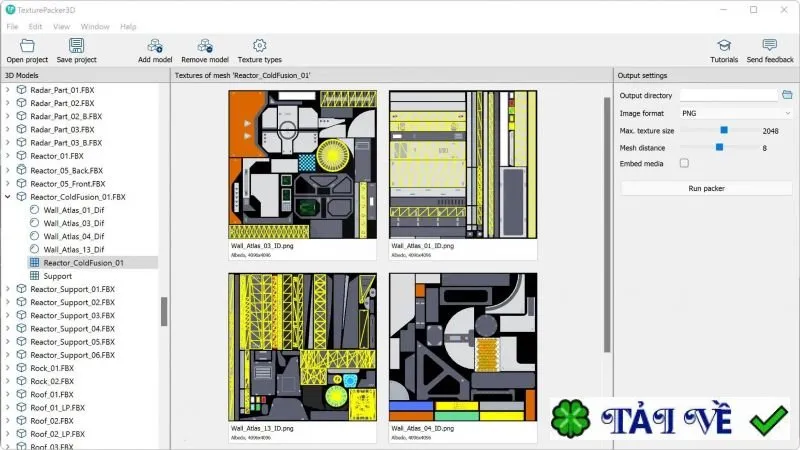Click the Max. texture size slider handle
800x450 pixels.
click(x=724, y=130)
